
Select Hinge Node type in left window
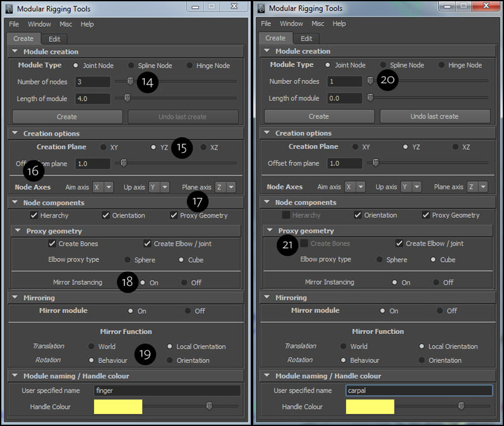189,66
